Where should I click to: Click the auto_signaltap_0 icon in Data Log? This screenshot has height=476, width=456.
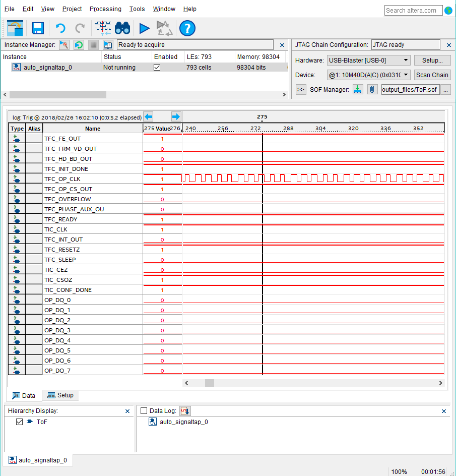pos(152,422)
